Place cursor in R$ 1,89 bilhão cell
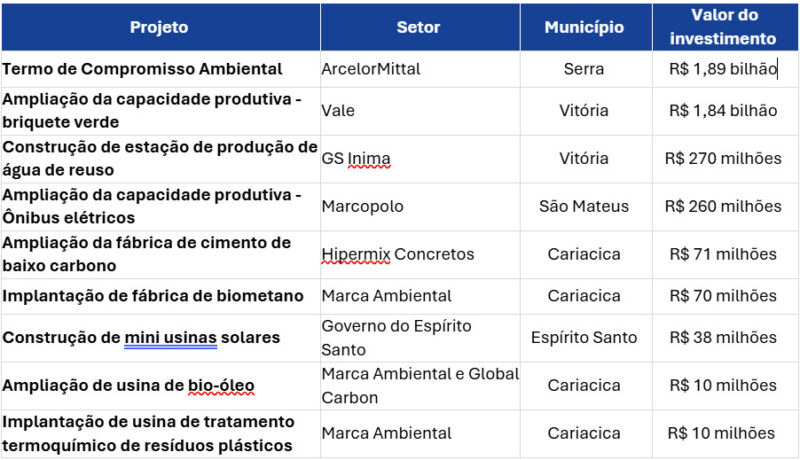This screenshot has height=460, width=800. click(722, 69)
